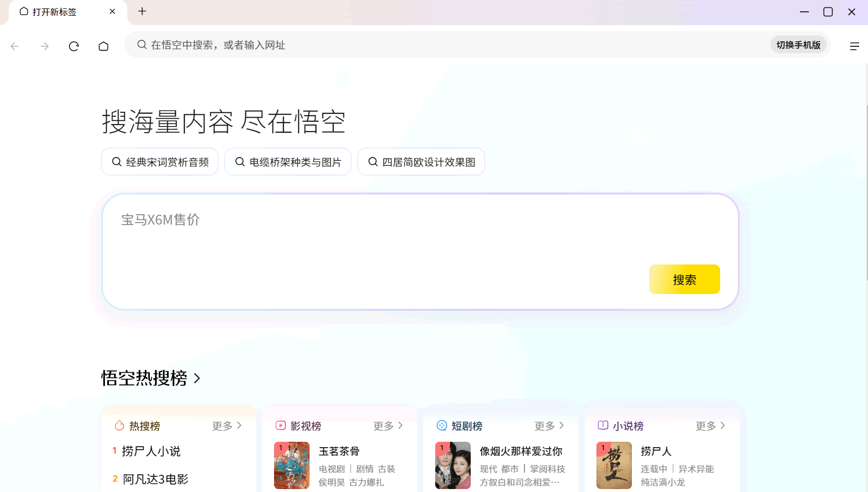This screenshot has height=492, width=868.
Task: Expand 更多 in the 短剧榜 card
Action: click(x=550, y=426)
